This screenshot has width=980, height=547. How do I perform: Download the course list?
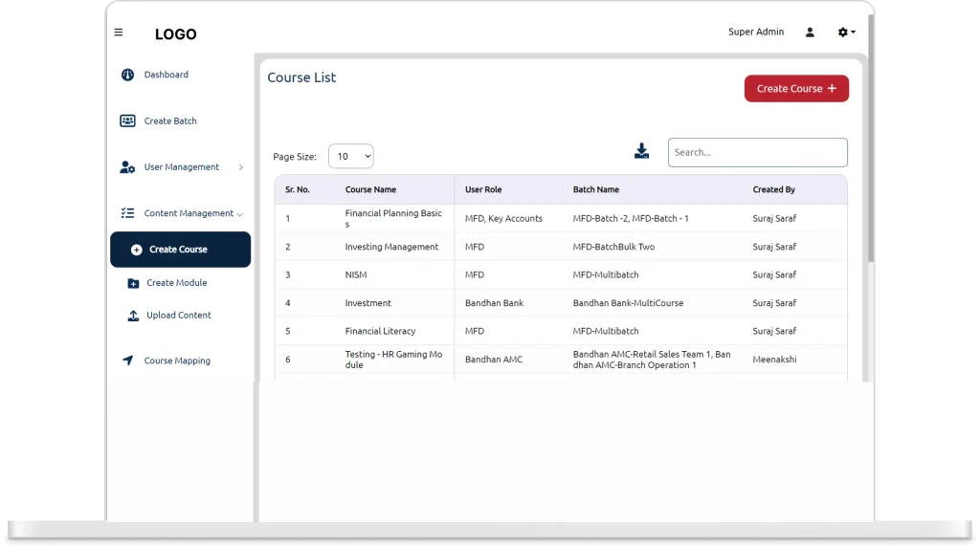click(x=641, y=151)
